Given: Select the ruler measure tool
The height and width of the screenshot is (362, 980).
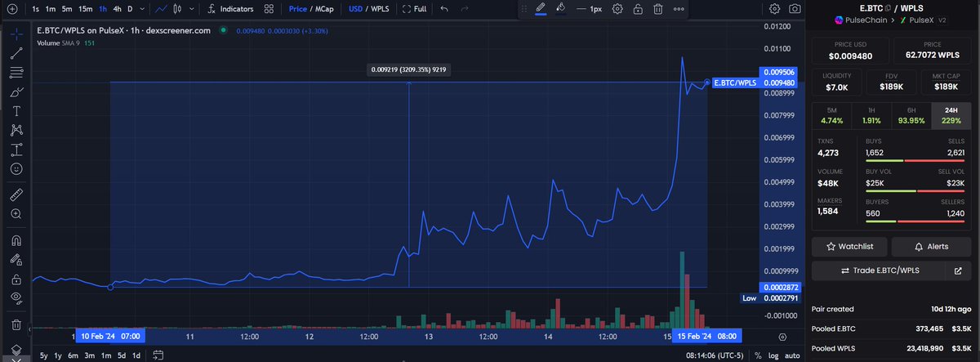Looking at the screenshot, I should pos(16,194).
